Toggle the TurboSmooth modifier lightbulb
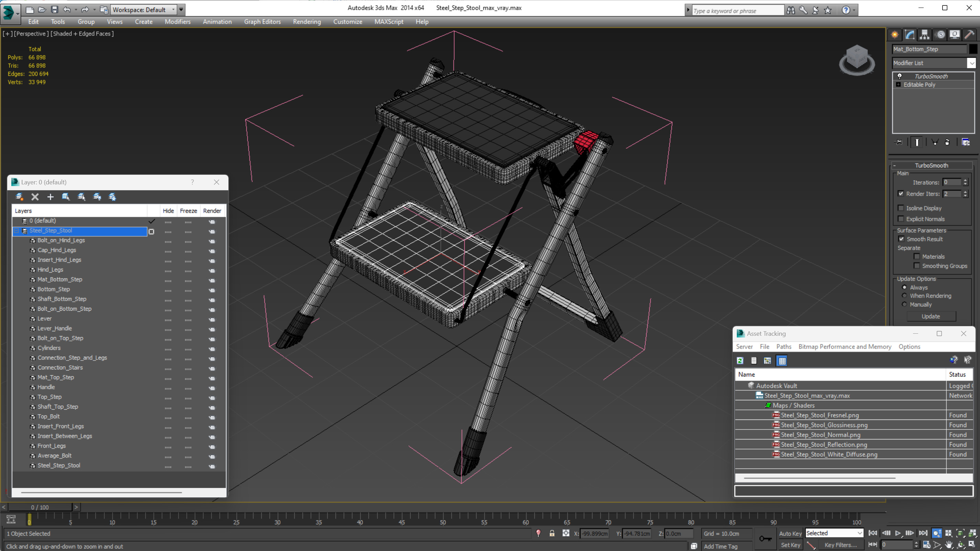Viewport: 980px width, 551px height. 899,76
